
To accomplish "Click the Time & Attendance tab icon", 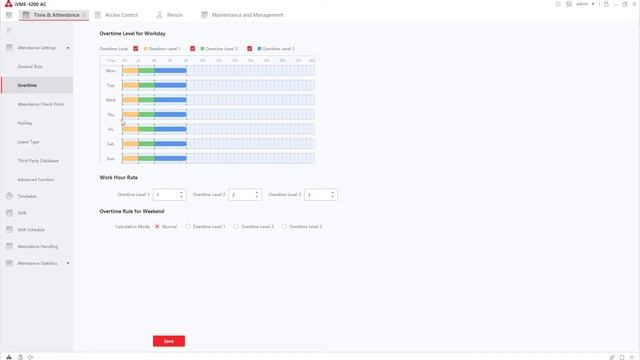I will 26,15.
